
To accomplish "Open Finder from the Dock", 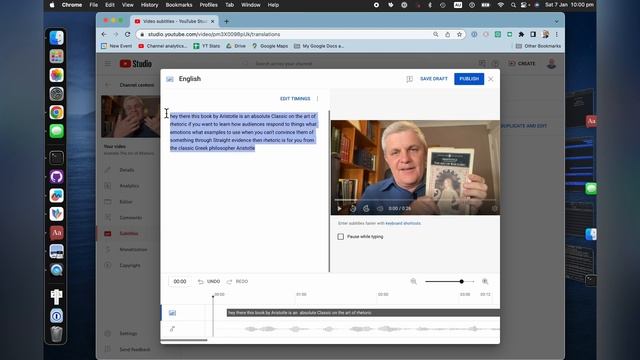I will pos(56,38).
